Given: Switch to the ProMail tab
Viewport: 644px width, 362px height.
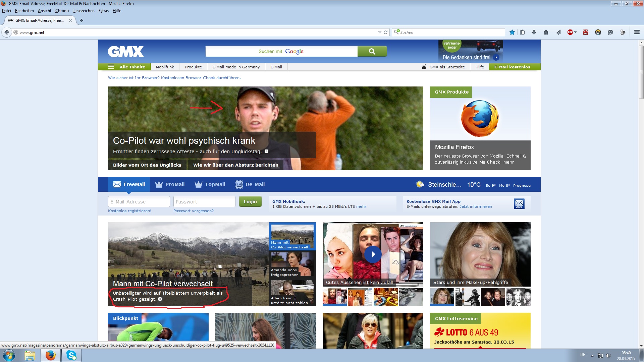Looking at the screenshot, I should pyautogui.click(x=170, y=184).
